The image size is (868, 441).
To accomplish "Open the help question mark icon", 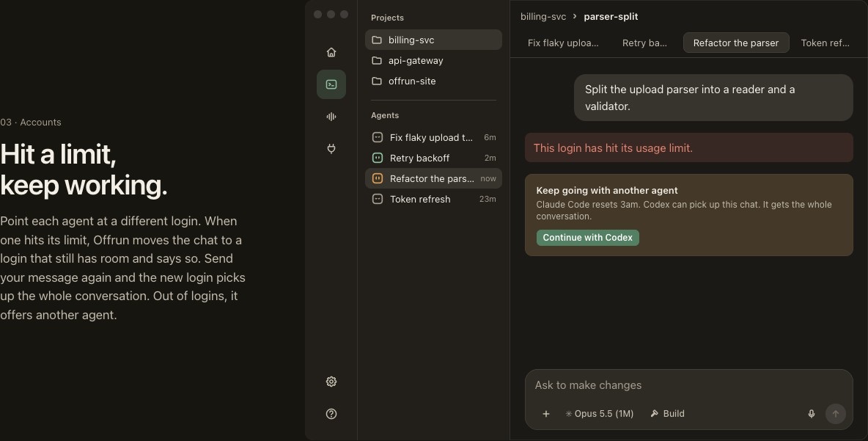I will pyautogui.click(x=331, y=414).
